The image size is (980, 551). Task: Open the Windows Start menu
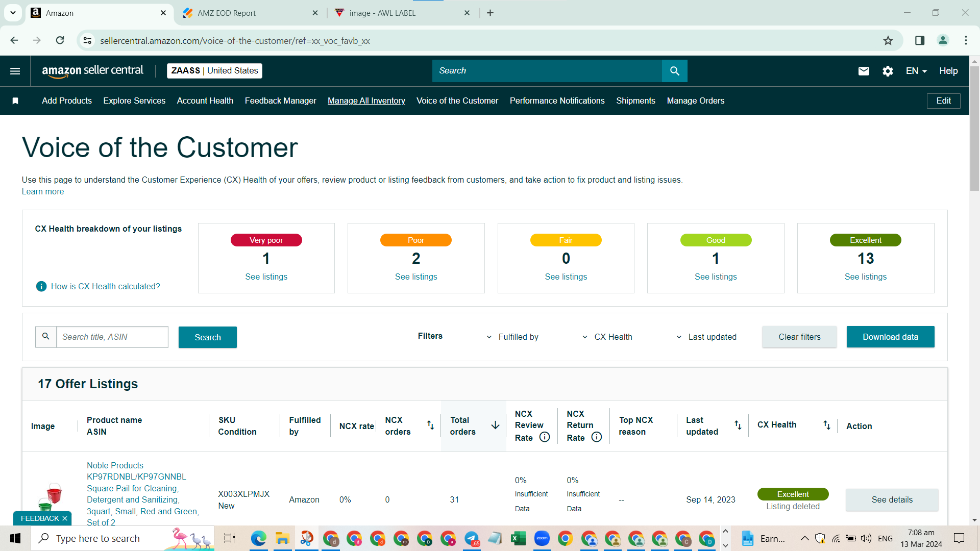pos(15,538)
